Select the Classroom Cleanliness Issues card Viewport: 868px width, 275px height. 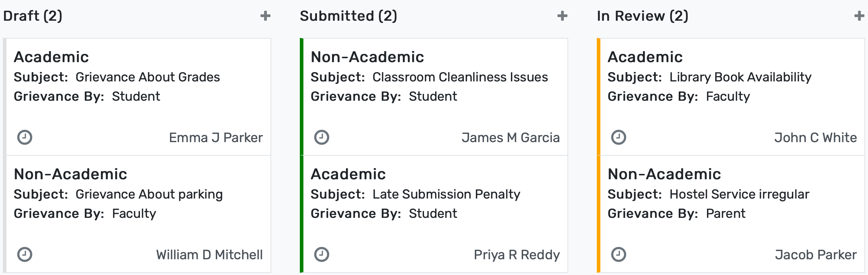pos(460,77)
